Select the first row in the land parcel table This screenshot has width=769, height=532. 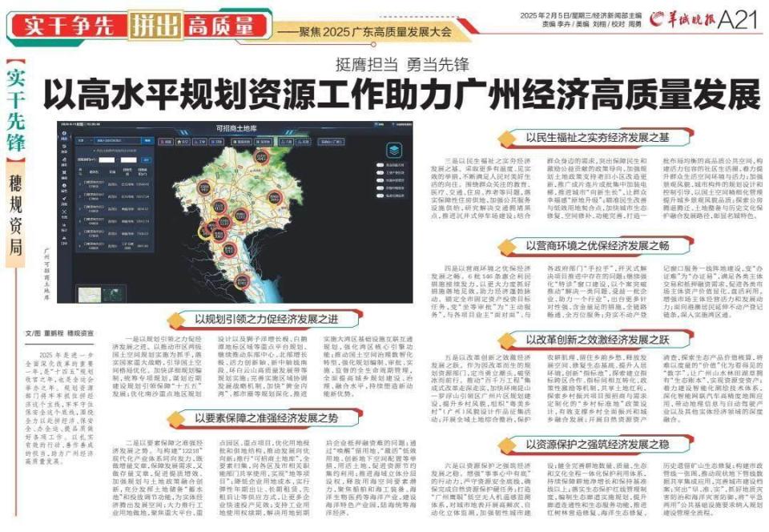coord(115,184)
